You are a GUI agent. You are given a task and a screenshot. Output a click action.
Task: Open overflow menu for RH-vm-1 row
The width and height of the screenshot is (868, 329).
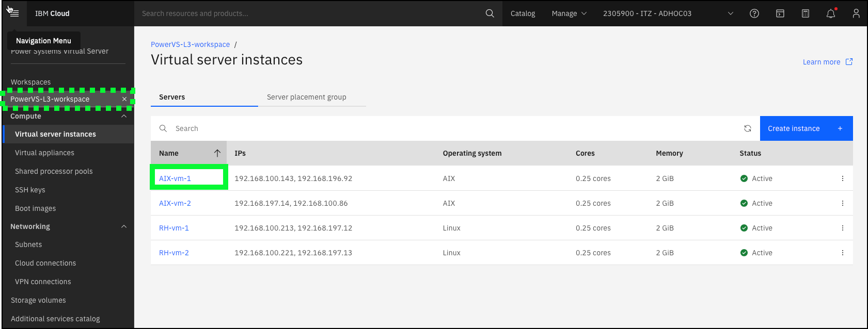pos(843,228)
